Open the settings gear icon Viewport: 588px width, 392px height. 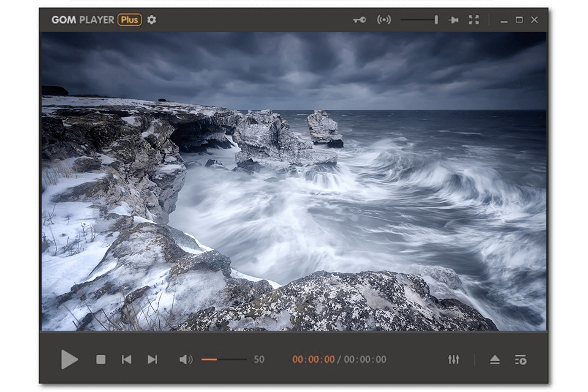pyautogui.click(x=151, y=20)
